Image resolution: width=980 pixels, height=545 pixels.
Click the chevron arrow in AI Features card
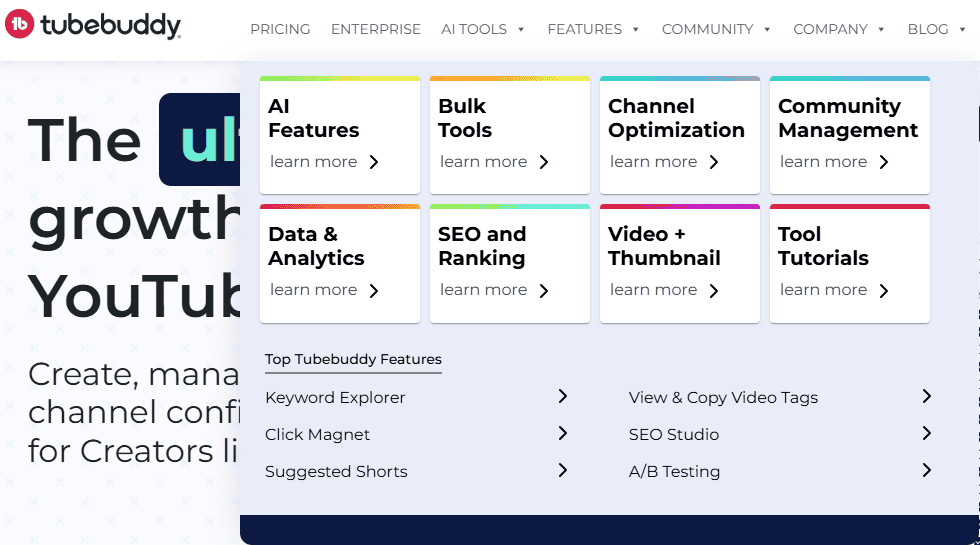pyautogui.click(x=374, y=162)
